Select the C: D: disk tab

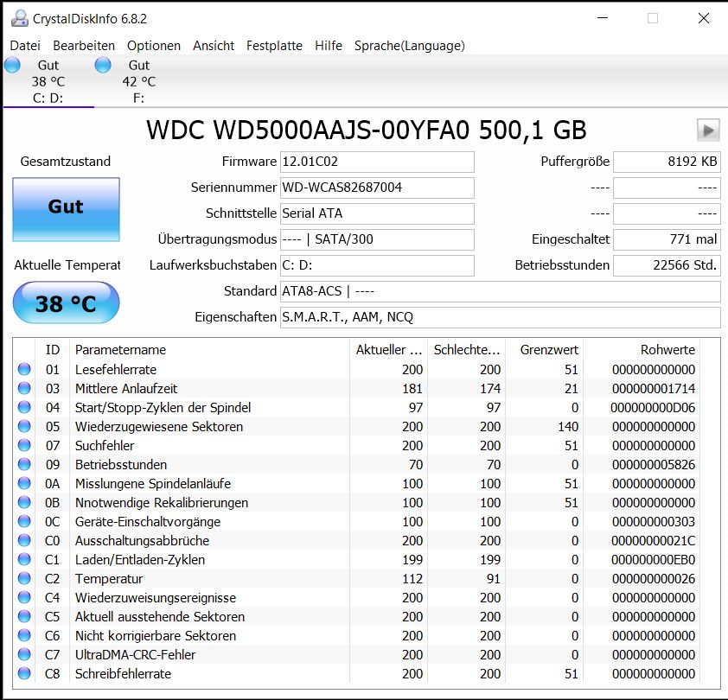pyautogui.click(x=48, y=82)
